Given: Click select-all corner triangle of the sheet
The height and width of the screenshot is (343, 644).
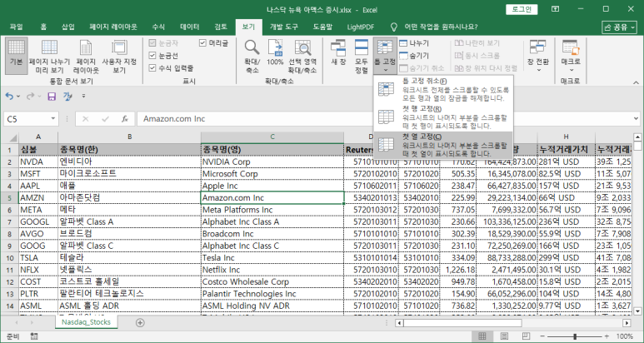Looking at the screenshot, I should point(12,137).
